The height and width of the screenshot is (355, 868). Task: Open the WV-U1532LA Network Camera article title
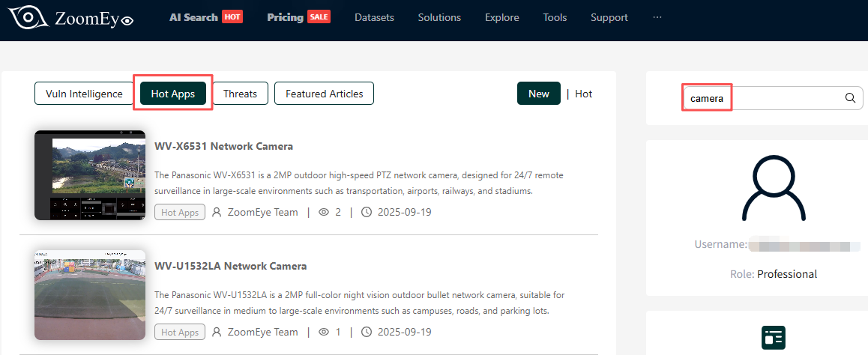230,266
